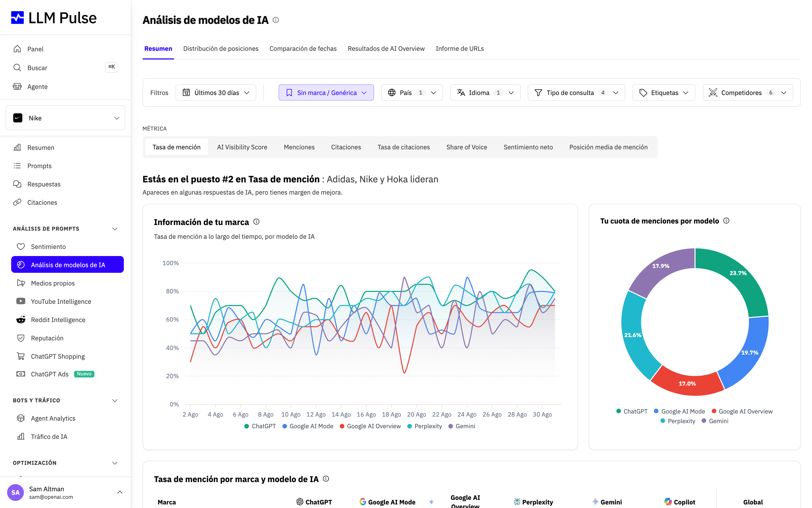The image size is (812, 508).
Task: Click the ChatGPT logo in the table header
Action: (300, 502)
